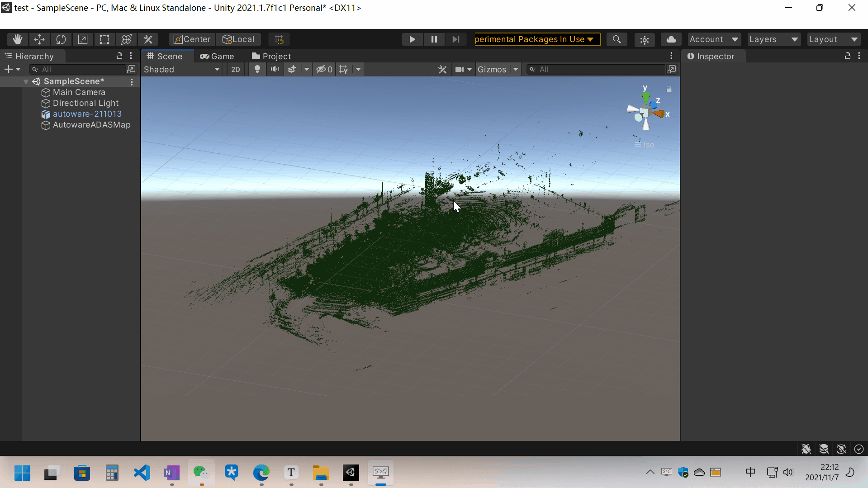Select the Rotate tool
The image size is (868, 488).
(61, 39)
